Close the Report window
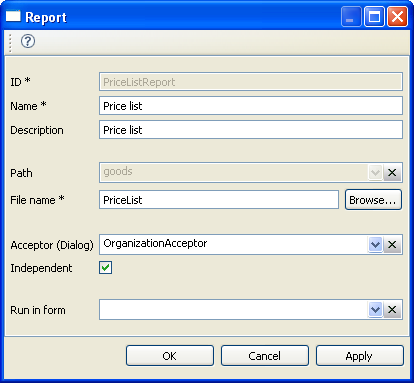This screenshot has width=414, height=383. click(x=397, y=16)
